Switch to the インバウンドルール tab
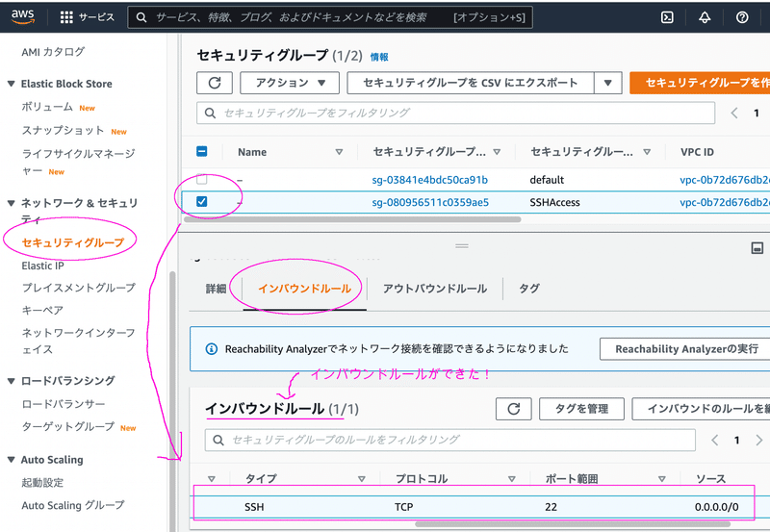This screenshot has width=770, height=532. click(304, 289)
